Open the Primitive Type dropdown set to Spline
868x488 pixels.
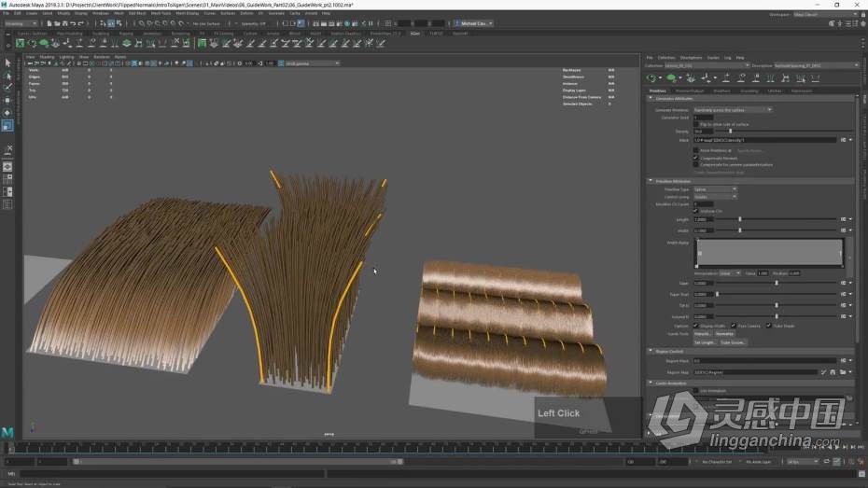[x=714, y=189]
